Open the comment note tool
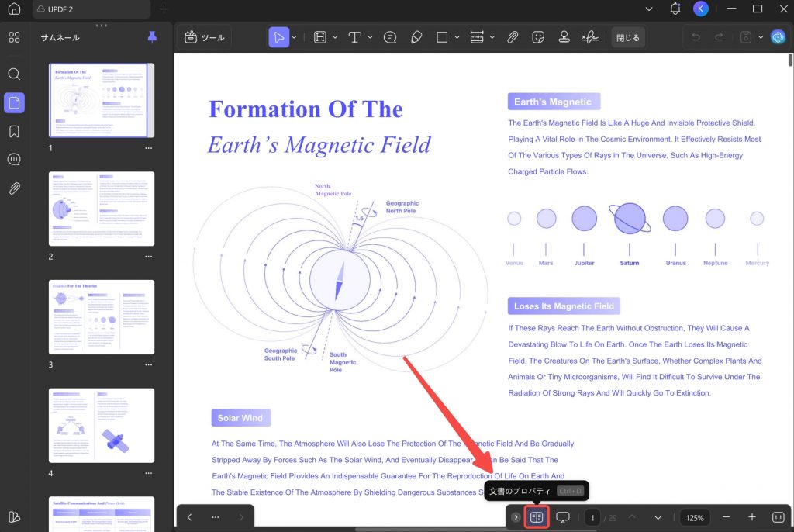Screen dimensions: 794x532 (390, 37)
